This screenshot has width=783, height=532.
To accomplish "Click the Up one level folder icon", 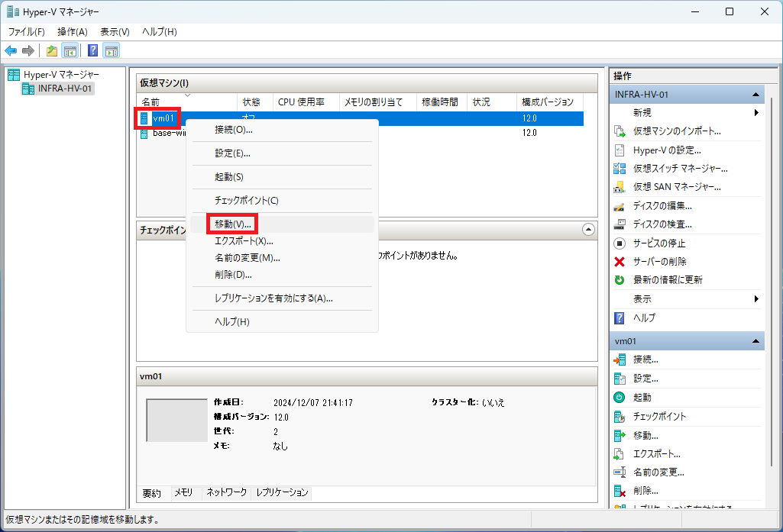I will [x=51, y=50].
